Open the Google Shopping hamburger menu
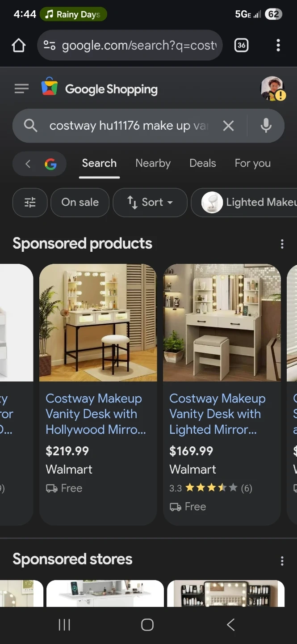Screen dimensions: 297x644 (x=21, y=89)
